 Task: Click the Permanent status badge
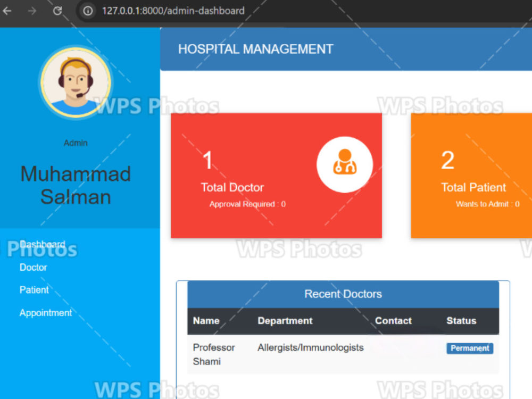point(470,348)
